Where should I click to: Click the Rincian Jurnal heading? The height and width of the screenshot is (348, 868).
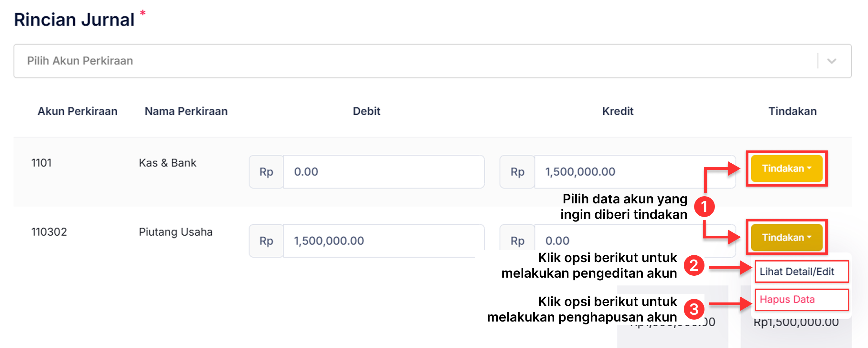(x=74, y=19)
